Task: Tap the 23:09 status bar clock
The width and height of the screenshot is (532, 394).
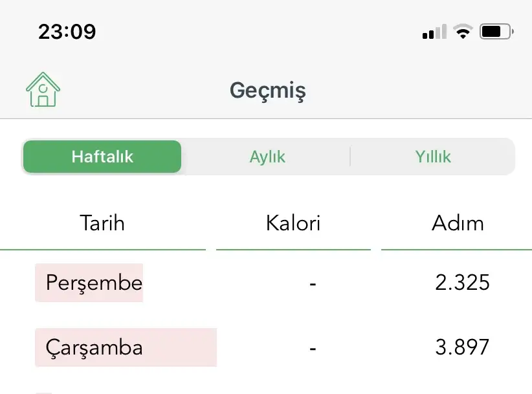Action: click(67, 32)
